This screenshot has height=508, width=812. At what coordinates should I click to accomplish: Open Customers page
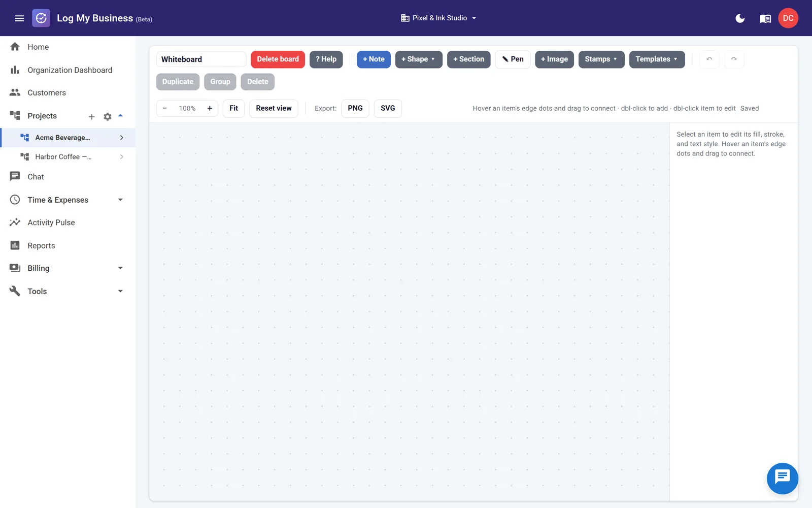[x=67, y=93]
